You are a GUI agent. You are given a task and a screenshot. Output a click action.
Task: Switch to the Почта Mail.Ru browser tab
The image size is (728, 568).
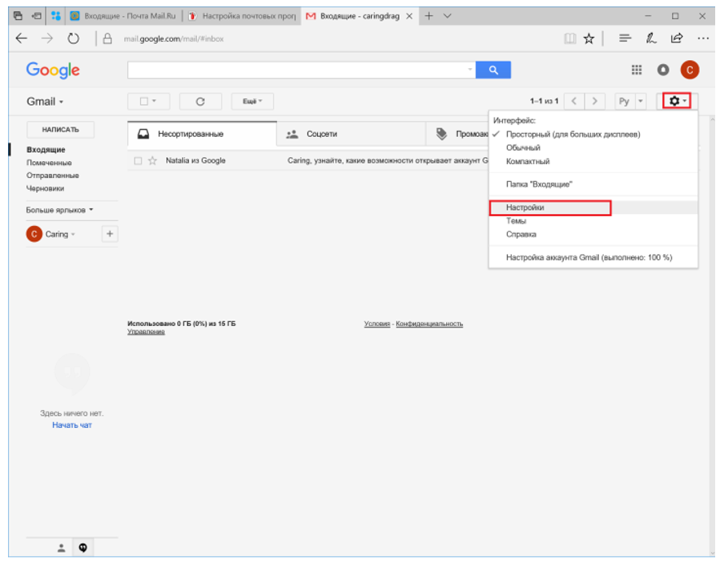[123, 16]
